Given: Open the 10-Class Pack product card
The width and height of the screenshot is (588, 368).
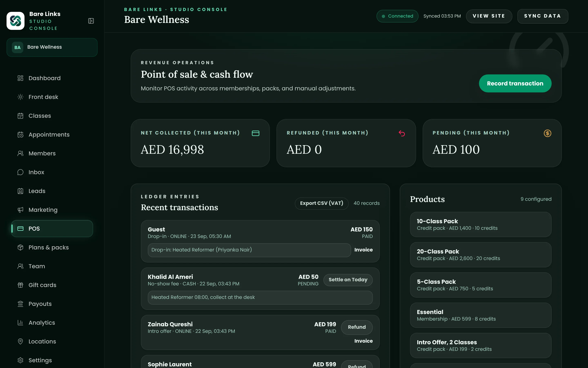Looking at the screenshot, I should [481, 224].
